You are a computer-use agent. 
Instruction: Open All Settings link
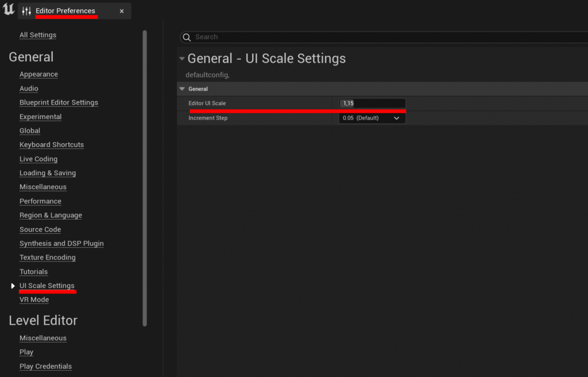38,35
